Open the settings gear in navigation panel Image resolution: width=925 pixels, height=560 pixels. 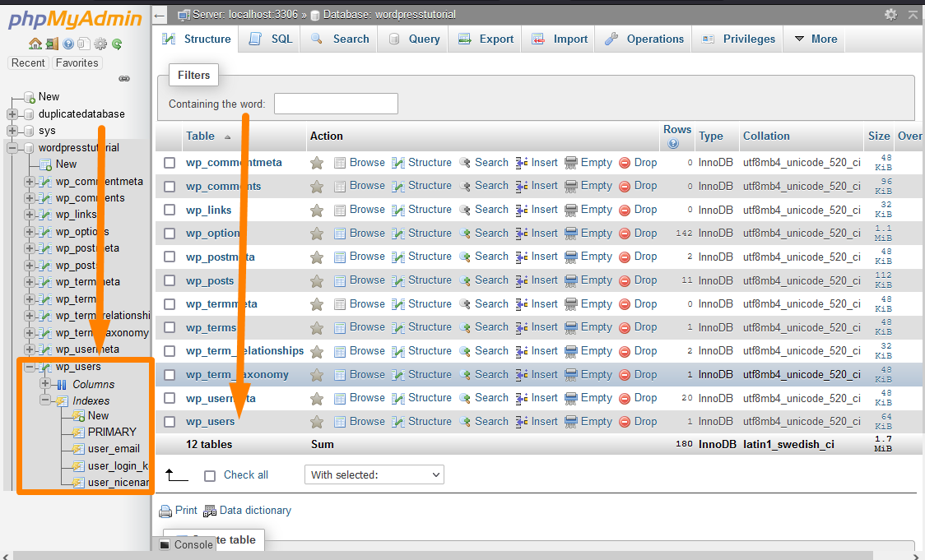(101, 44)
